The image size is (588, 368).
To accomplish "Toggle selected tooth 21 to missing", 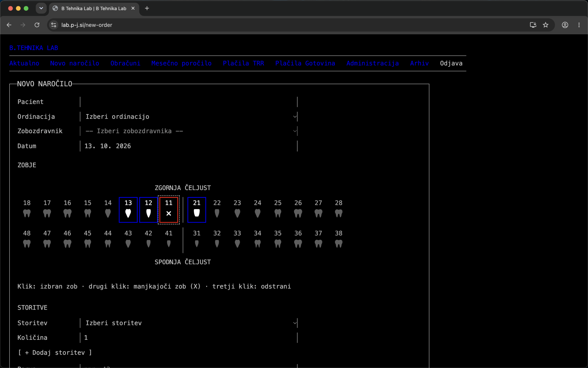I will [x=197, y=210].
